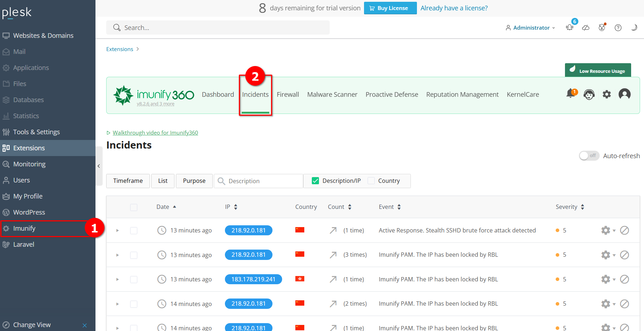644x331 pixels.
Task: Open Imunify360 settings gear
Action: pos(607,94)
